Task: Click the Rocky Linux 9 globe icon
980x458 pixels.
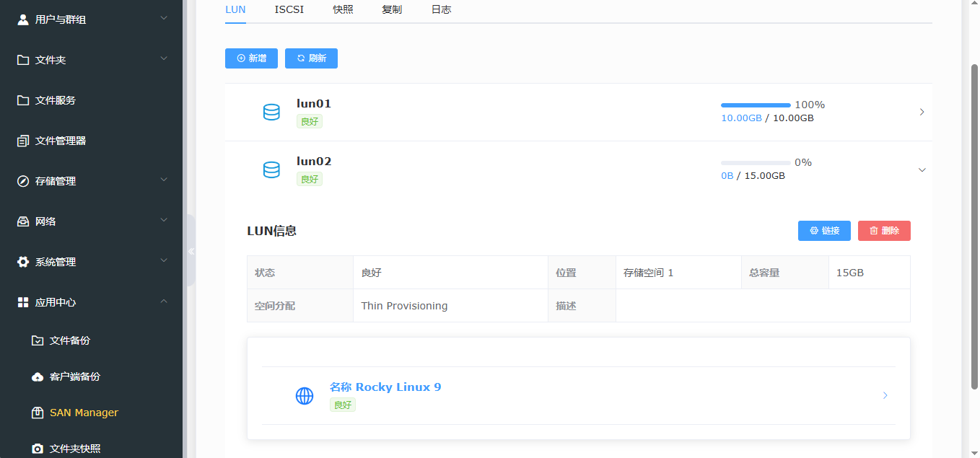Action: 304,395
